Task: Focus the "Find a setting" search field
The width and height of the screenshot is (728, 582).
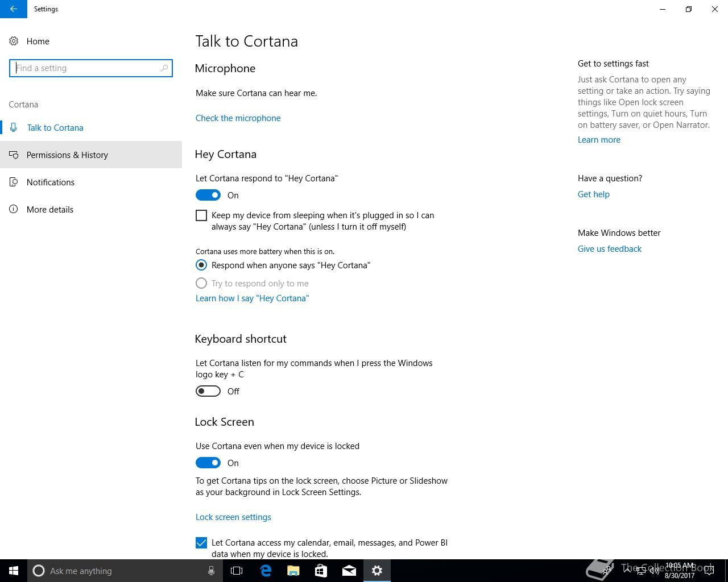Action: click(91, 68)
